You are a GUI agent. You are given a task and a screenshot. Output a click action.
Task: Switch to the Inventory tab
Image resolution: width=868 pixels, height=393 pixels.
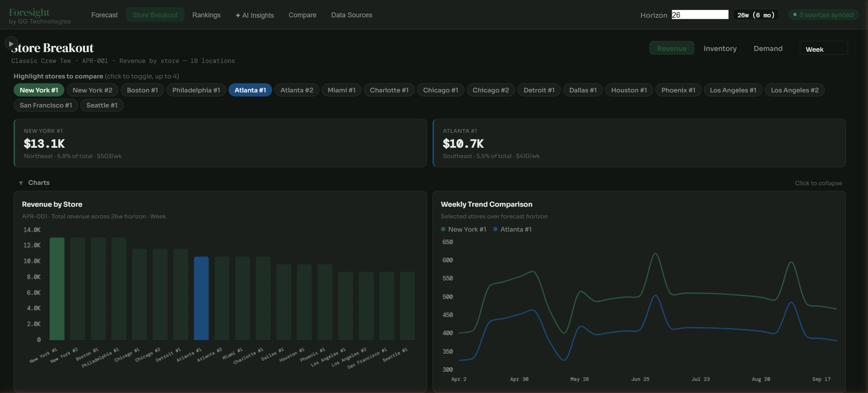point(720,48)
